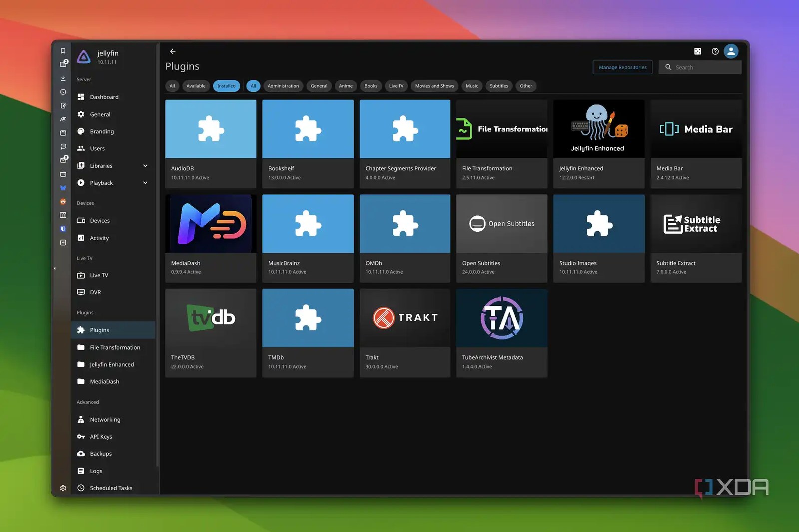This screenshot has height=532, width=799.
Task: Open the Jellyfin Enhanced plugin card
Action: [599, 144]
